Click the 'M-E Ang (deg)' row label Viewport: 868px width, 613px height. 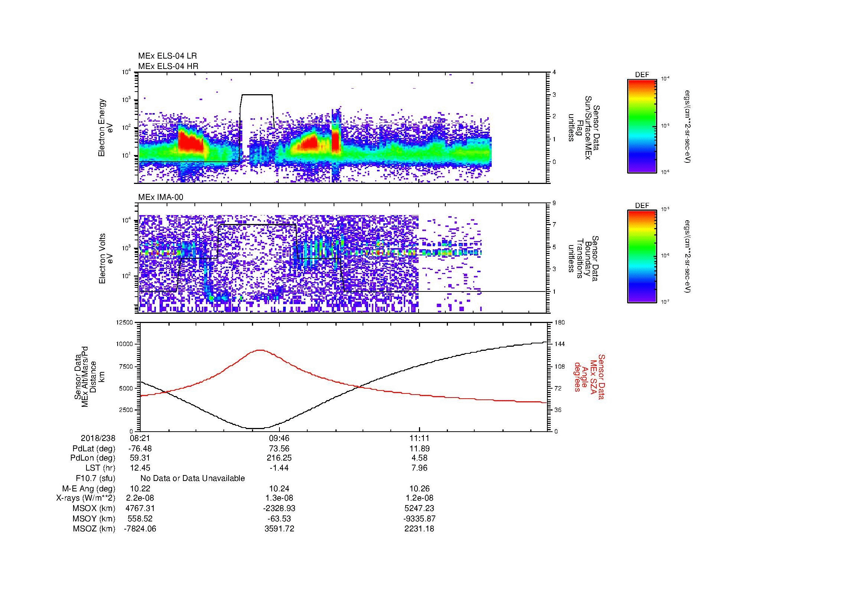pyautogui.click(x=89, y=489)
